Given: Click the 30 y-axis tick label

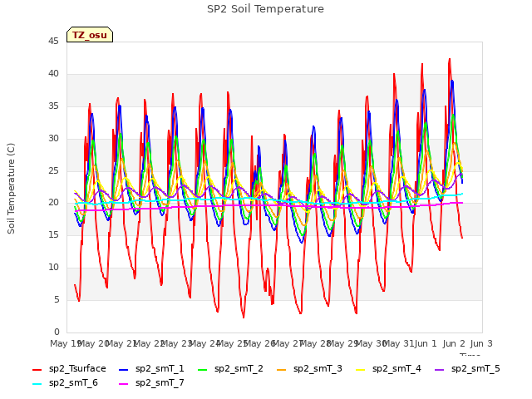Looking at the screenshot, I should click(x=53, y=138).
